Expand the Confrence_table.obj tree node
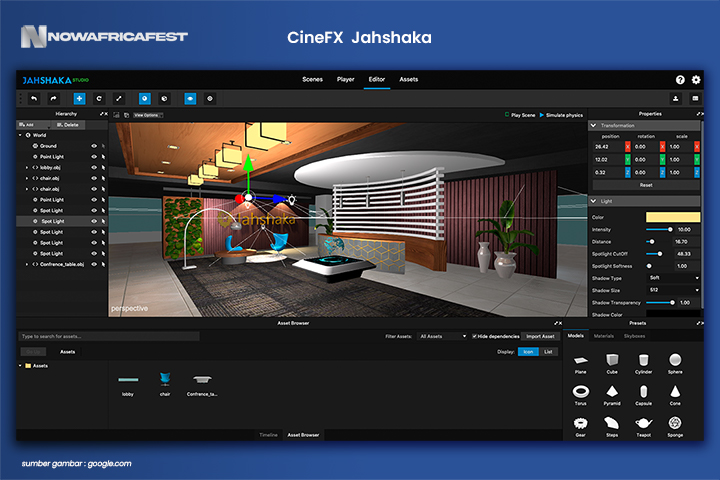The image size is (720, 480). [27, 264]
